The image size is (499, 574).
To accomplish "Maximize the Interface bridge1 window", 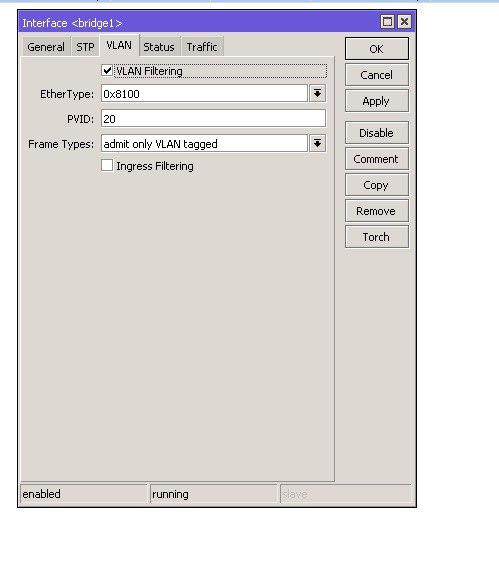I will (x=387, y=22).
